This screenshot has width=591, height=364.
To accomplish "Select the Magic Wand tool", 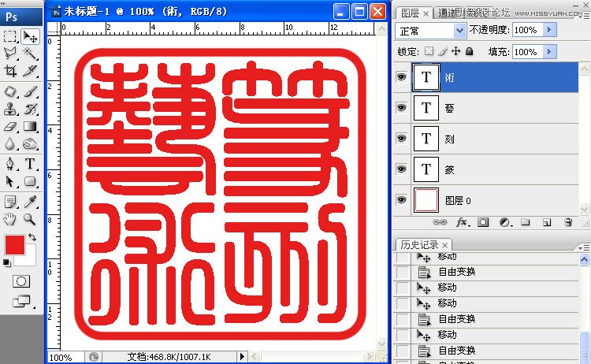I will coord(30,53).
